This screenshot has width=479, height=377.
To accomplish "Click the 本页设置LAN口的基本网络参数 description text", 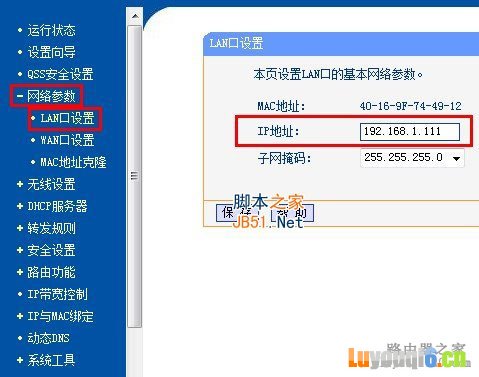I will (x=338, y=74).
